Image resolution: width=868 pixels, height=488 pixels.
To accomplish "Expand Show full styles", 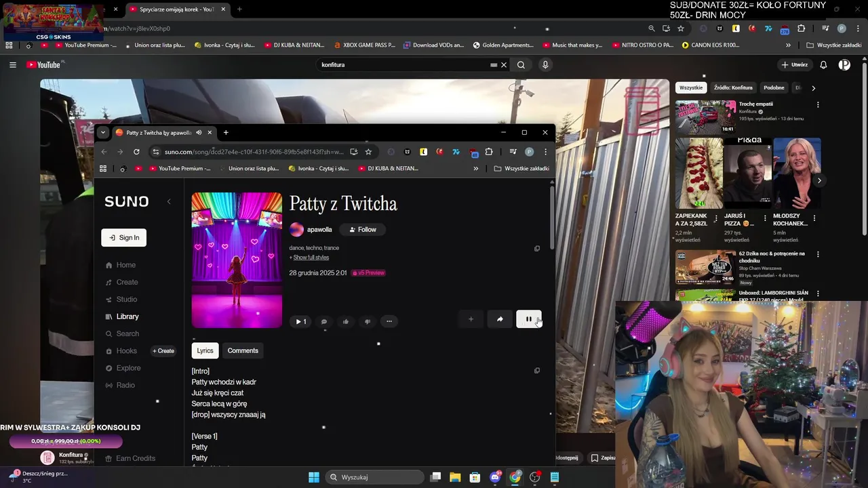I will (311, 258).
